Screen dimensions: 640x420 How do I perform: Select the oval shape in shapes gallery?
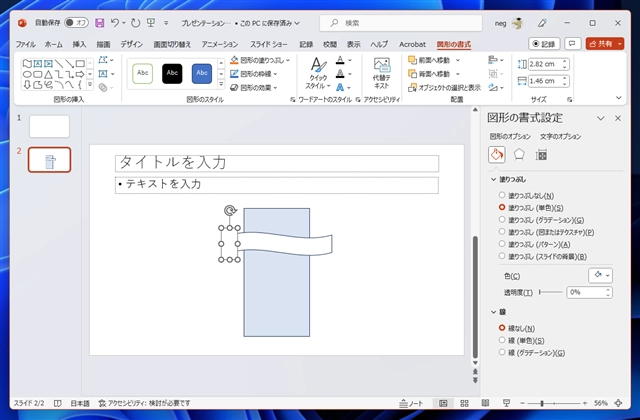(x=27, y=74)
